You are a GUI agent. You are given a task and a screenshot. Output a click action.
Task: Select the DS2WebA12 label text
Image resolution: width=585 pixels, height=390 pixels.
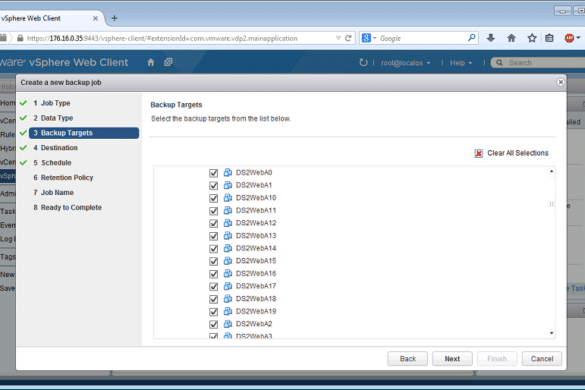[256, 223]
